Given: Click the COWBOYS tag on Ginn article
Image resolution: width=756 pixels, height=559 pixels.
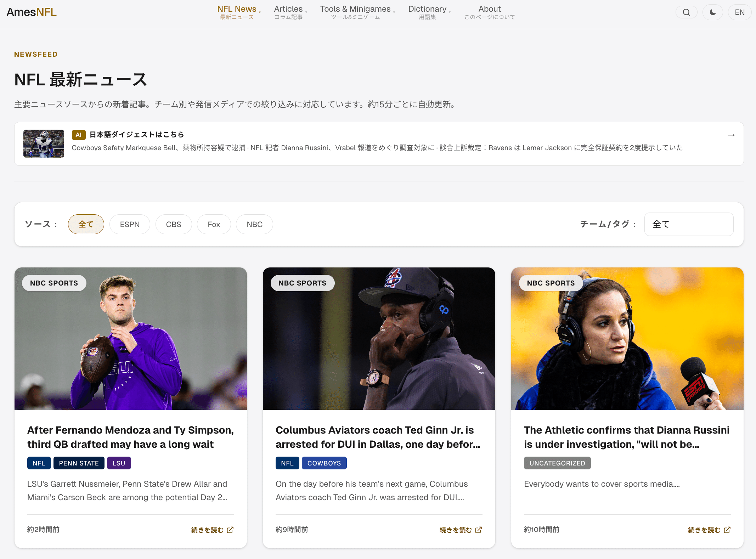Looking at the screenshot, I should (324, 463).
